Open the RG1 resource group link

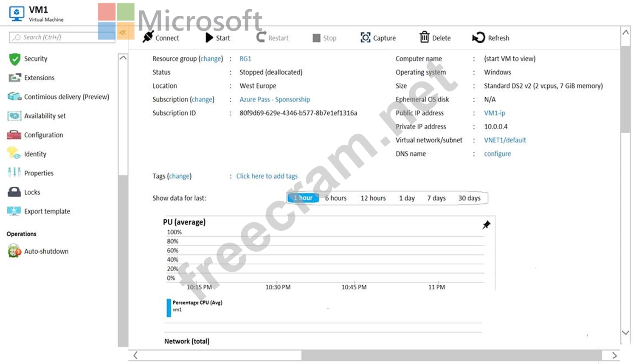coord(245,59)
